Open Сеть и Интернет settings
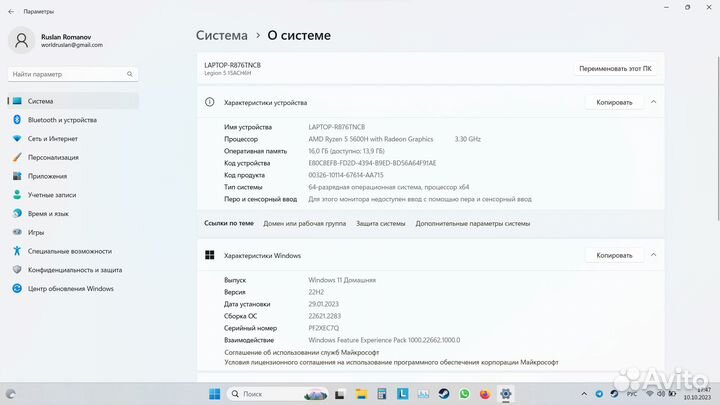The image size is (720, 405). [73, 139]
